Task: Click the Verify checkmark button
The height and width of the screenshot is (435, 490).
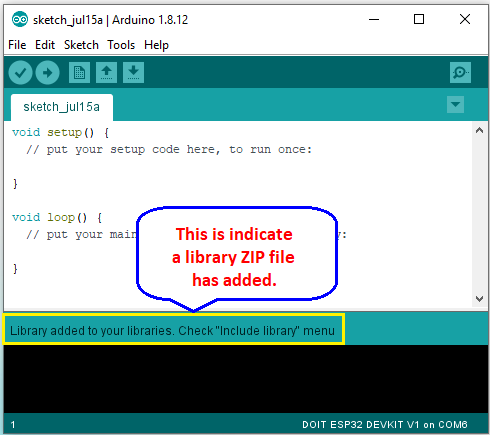Action: [20, 72]
